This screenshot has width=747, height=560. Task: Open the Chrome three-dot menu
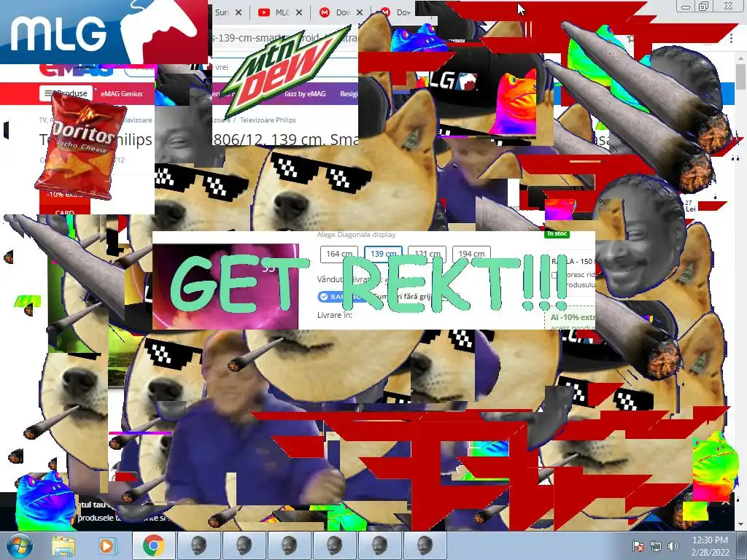point(731,38)
